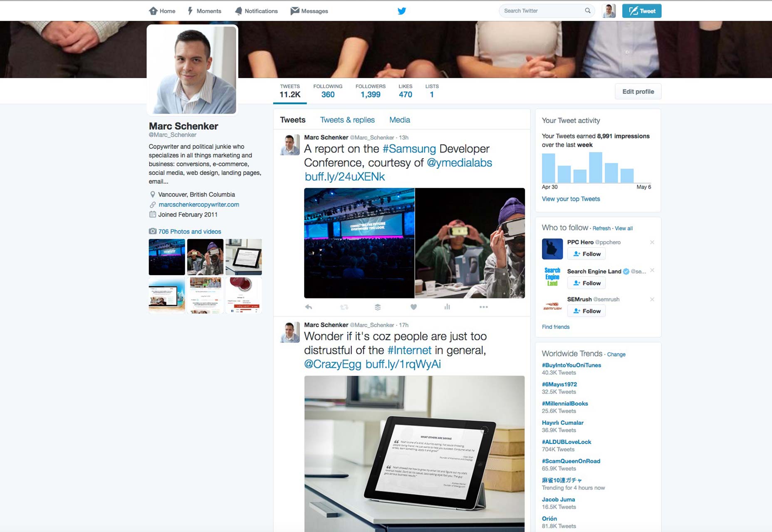Dismiss PPC Hero follow suggestion
Screen dimensions: 772x532
click(x=652, y=242)
